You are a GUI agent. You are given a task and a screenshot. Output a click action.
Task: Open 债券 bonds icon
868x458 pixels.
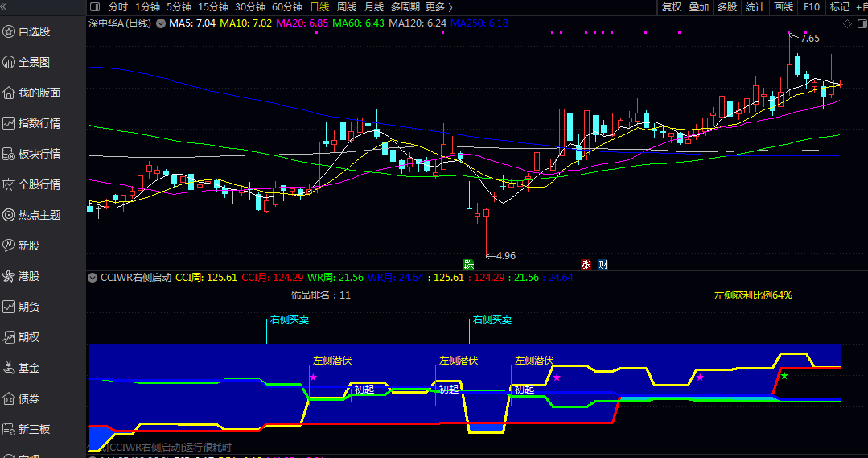point(9,398)
